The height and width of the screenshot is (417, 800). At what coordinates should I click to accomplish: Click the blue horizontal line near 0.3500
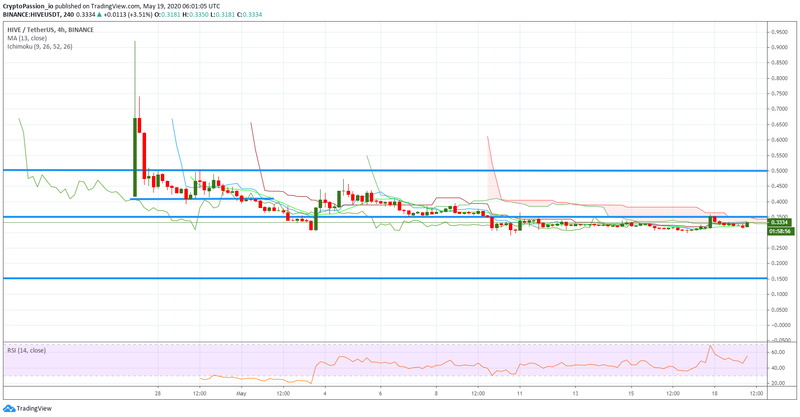coord(385,217)
